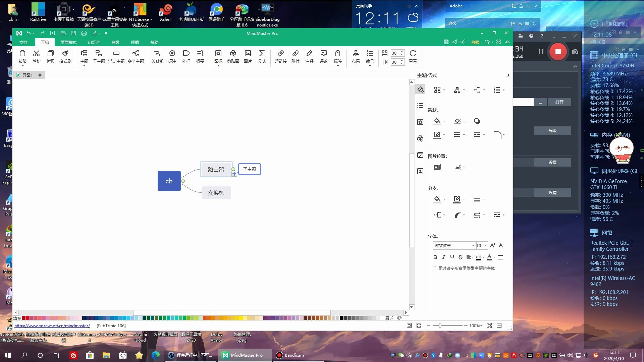Enable 同时改变所有同类型主题的字体 checkbox
This screenshot has height=362, width=644.
(435, 268)
